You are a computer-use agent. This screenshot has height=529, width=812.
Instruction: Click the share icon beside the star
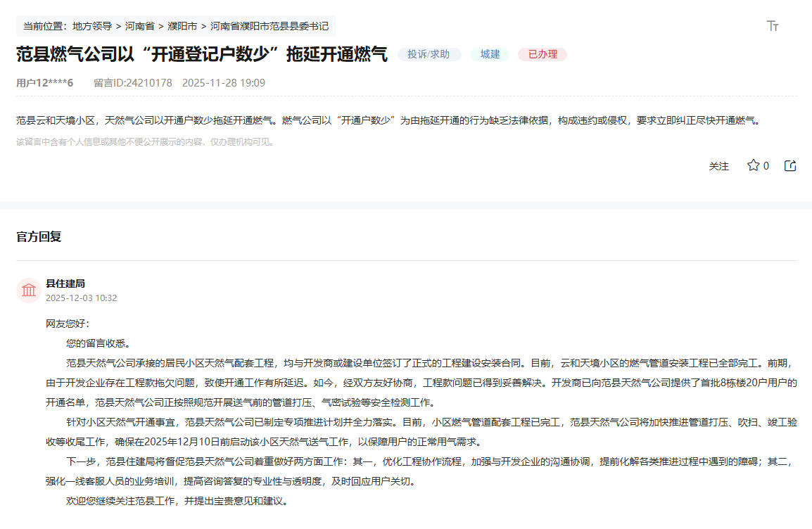click(x=790, y=165)
